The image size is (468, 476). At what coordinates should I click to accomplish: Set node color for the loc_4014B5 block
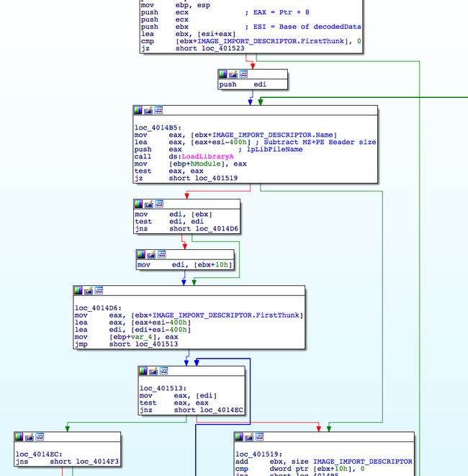click(138, 110)
